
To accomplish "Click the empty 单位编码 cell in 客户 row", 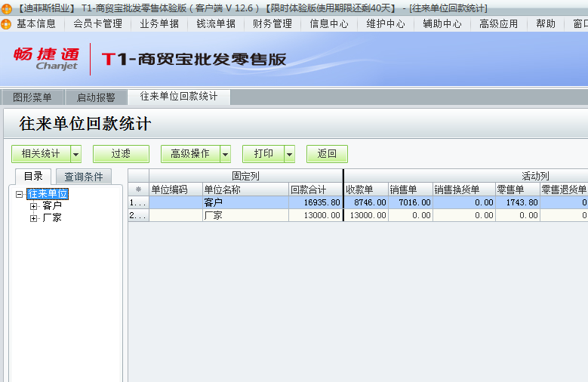I will pos(176,202).
